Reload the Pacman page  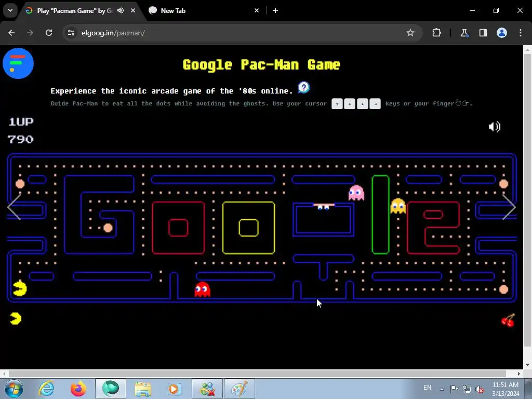49,33
